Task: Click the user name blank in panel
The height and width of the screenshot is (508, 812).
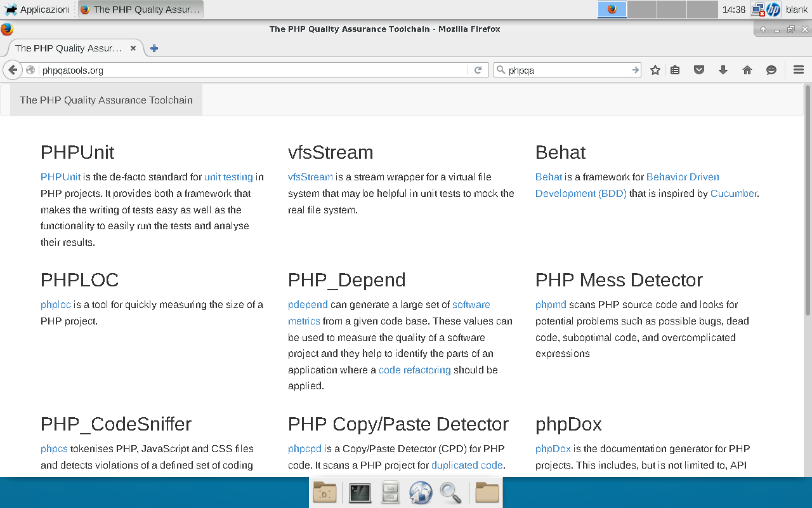Action: tap(797, 10)
